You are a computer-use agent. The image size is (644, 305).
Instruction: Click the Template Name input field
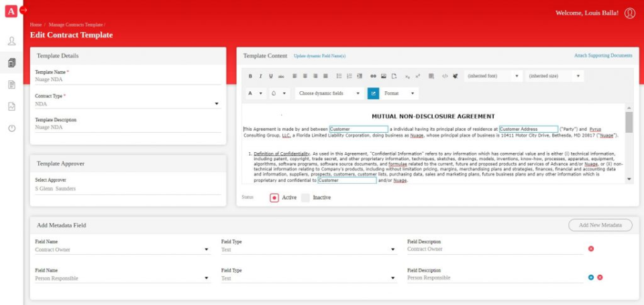[x=127, y=80]
